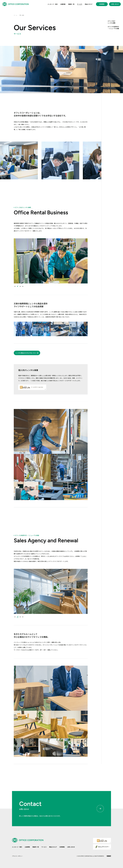Click レンタル商品のカタログはこちら green button

[x=27, y=353]
